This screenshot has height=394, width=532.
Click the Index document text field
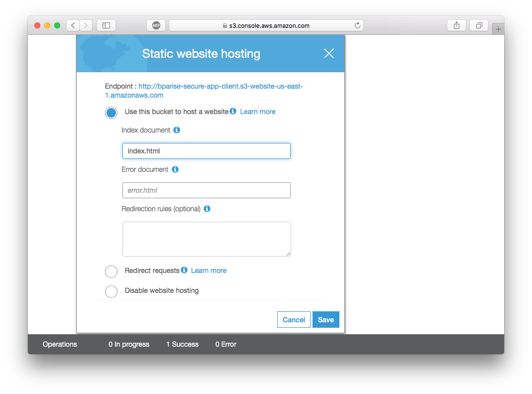point(206,151)
